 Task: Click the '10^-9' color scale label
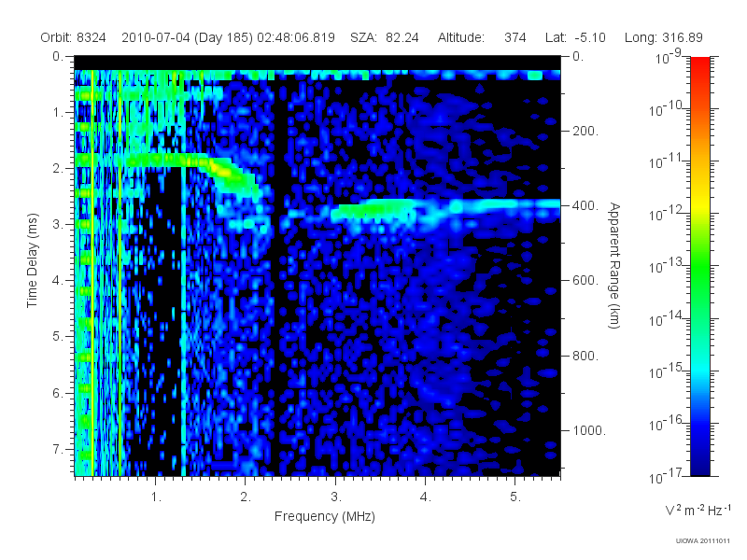pyautogui.click(x=669, y=56)
